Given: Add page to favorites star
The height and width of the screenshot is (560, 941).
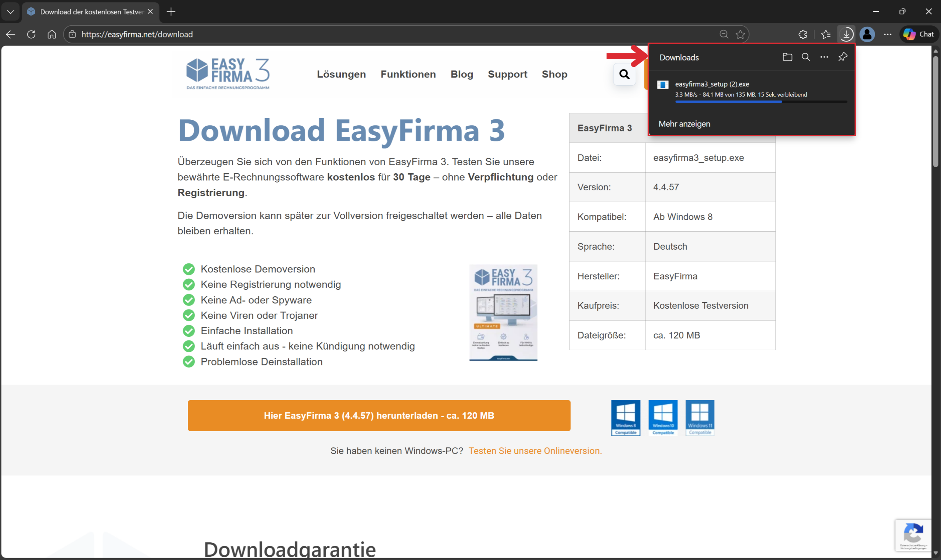Looking at the screenshot, I should point(741,35).
